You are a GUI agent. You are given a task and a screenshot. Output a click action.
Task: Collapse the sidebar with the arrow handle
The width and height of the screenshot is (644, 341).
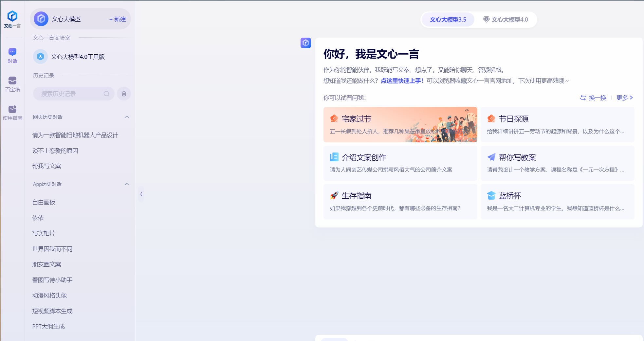tap(141, 194)
